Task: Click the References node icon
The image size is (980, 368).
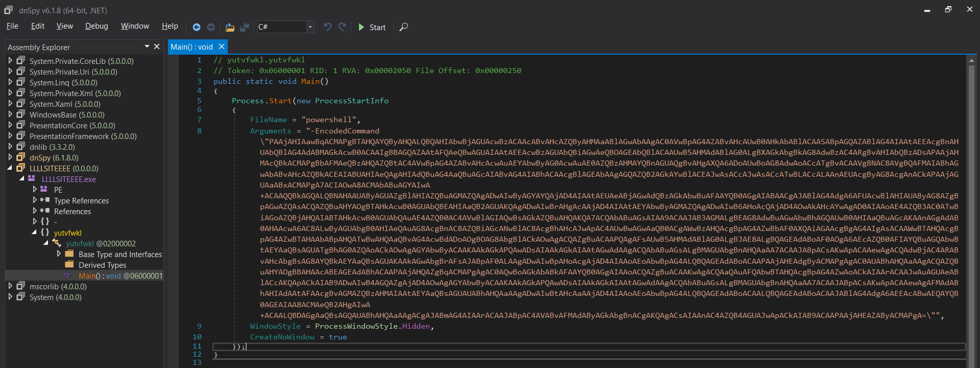Action: pyautogui.click(x=45, y=211)
